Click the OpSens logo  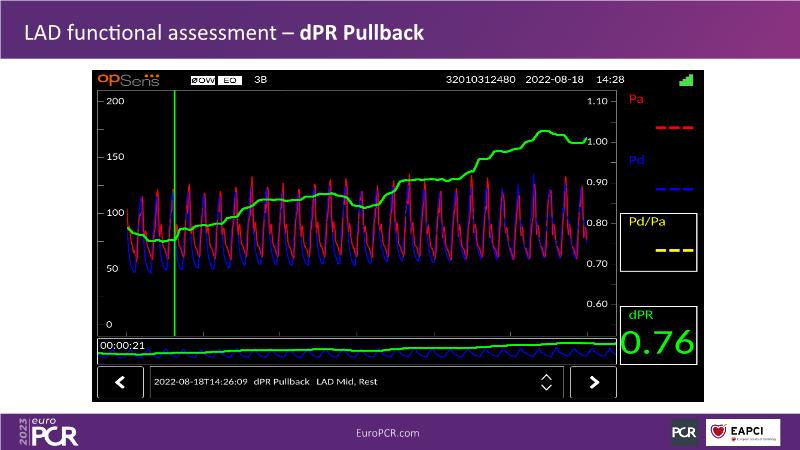[x=129, y=79]
